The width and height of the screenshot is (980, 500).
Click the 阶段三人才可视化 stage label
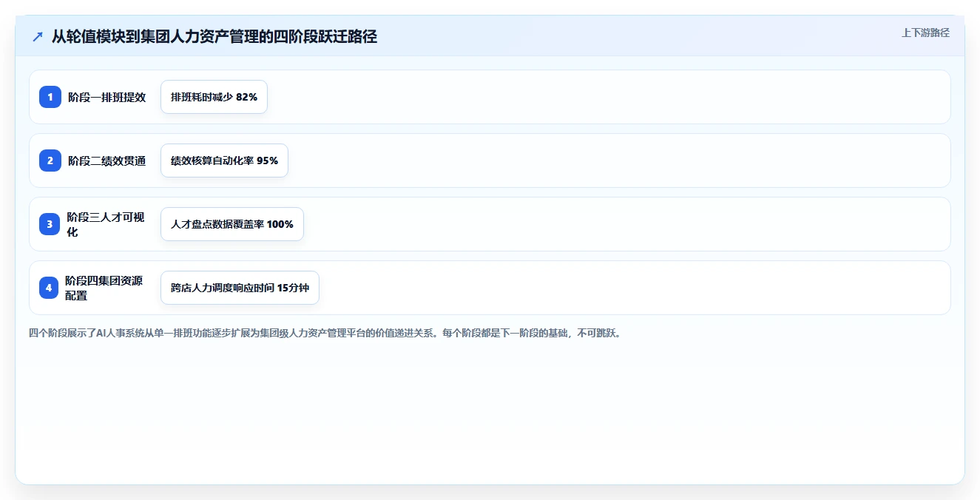[x=107, y=224]
